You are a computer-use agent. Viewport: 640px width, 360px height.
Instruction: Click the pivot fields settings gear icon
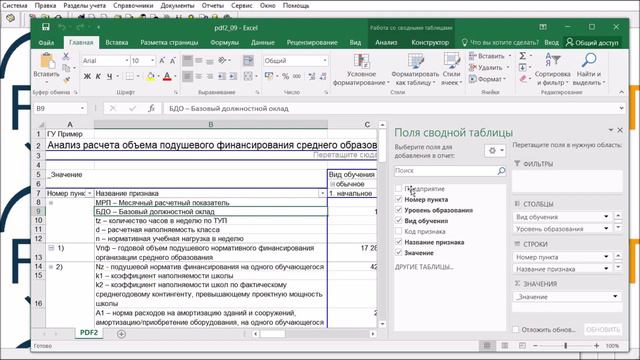(x=492, y=151)
